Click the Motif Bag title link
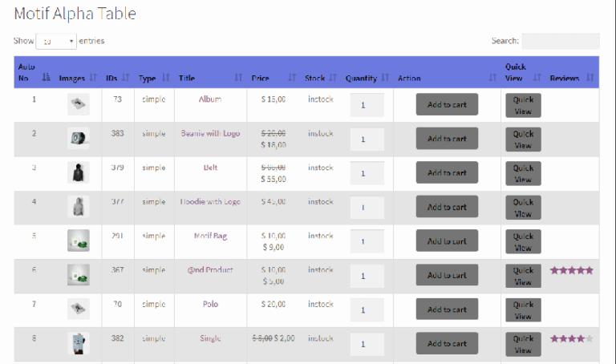The height and width of the screenshot is (364, 616). (211, 236)
